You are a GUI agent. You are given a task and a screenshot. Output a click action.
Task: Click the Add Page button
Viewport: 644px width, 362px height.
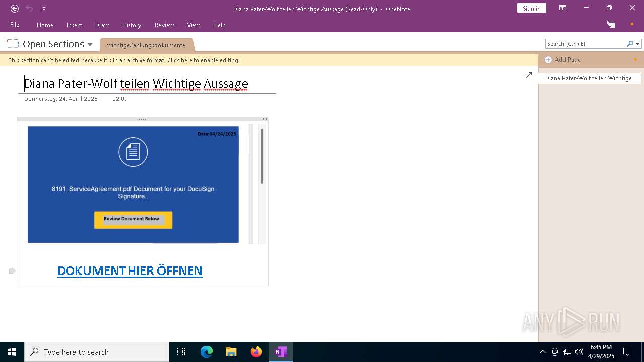point(563,60)
